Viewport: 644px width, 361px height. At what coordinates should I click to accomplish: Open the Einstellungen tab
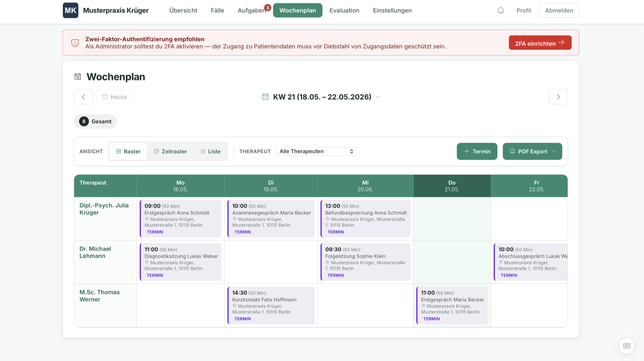[x=392, y=10]
